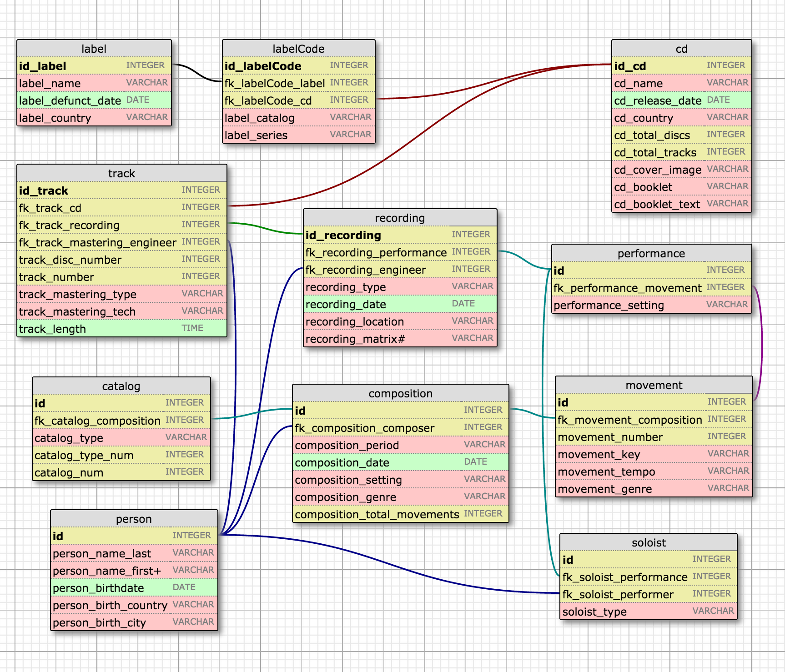
Task: Select the label table title bar
Action: click(94, 49)
